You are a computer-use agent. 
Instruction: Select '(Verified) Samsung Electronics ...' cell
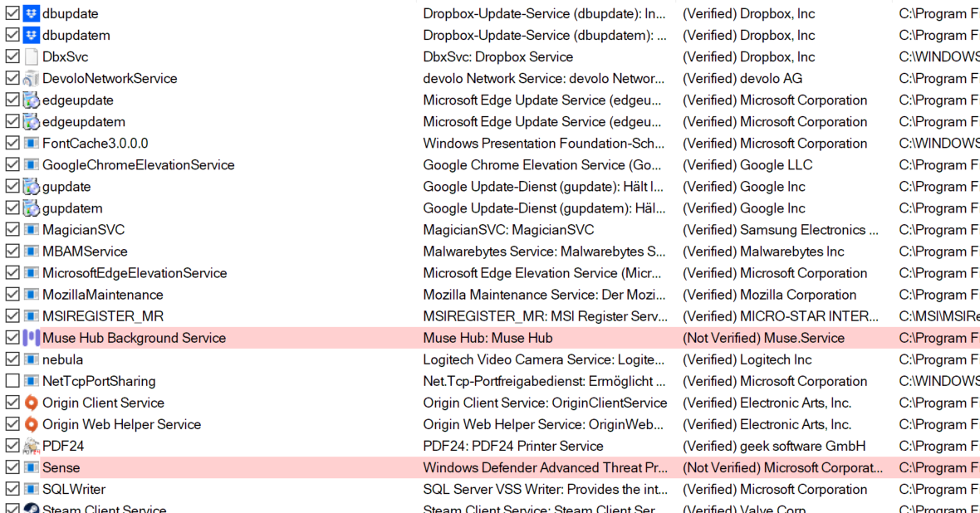tap(780, 230)
